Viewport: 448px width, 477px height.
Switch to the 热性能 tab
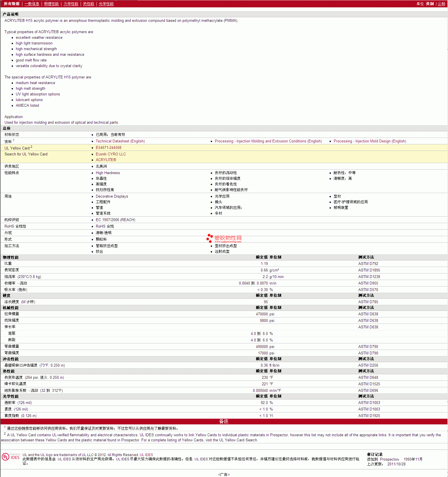89,4
